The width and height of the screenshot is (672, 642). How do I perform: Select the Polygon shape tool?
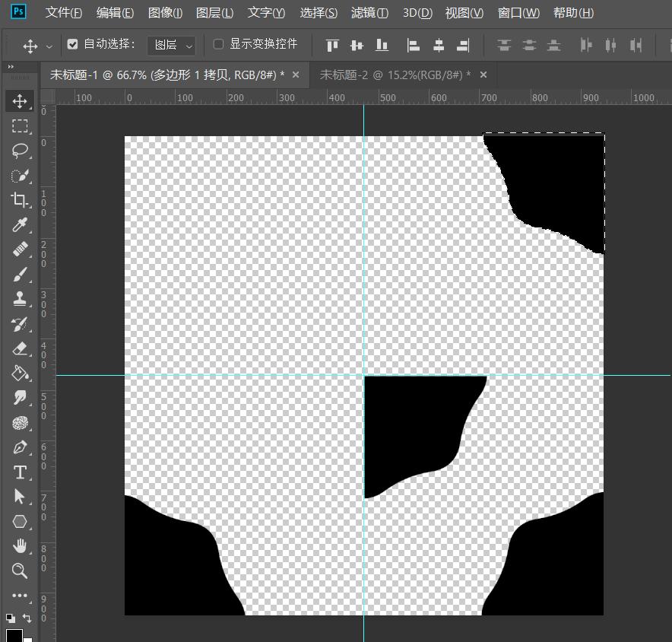(20, 522)
